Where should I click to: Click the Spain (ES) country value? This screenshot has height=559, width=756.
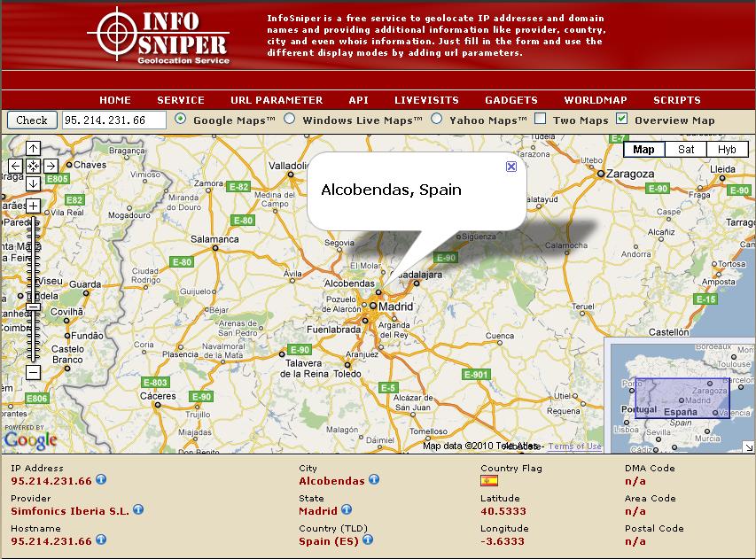tap(329, 541)
